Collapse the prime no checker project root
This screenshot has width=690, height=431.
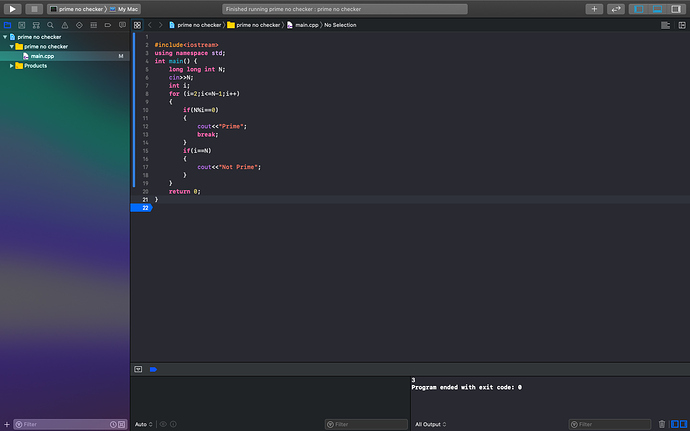[5, 37]
